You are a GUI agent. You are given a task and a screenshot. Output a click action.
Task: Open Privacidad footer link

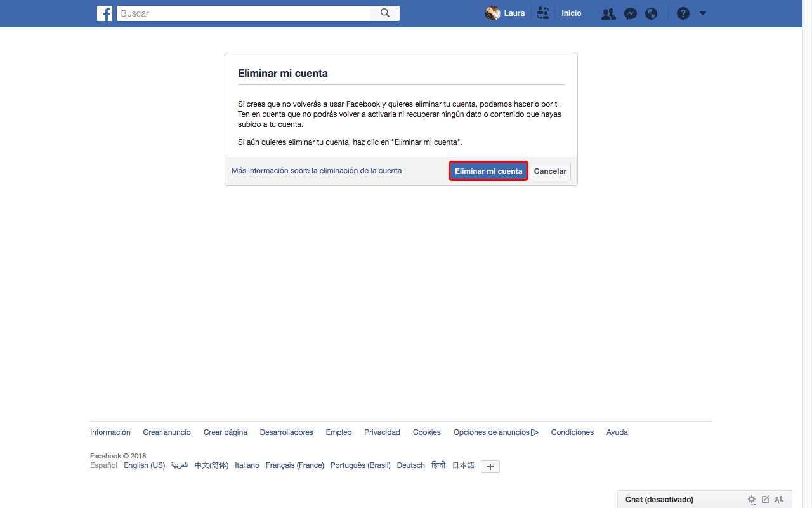point(382,432)
